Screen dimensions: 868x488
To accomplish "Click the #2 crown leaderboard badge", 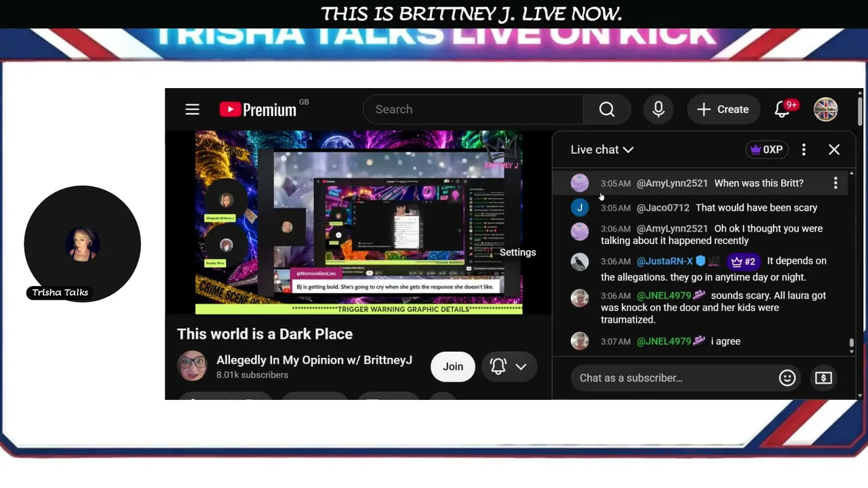I will click(x=743, y=262).
